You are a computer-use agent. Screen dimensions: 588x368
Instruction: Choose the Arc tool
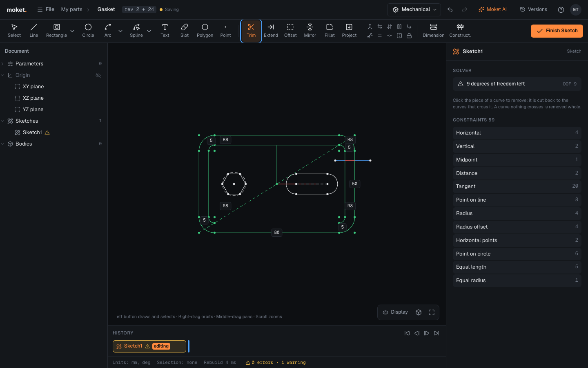(x=108, y=31)
